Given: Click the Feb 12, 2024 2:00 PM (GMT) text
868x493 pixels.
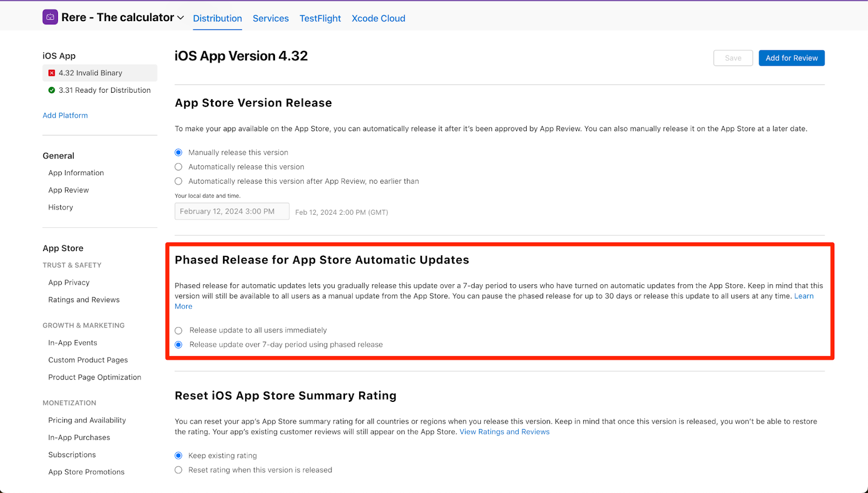Looking at the screenshot, I should [x=342, y=212].
